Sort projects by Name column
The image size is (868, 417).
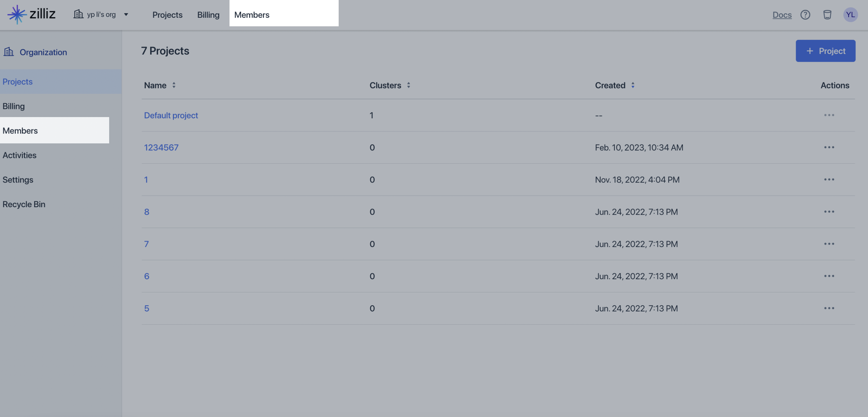tap(174, 85)
